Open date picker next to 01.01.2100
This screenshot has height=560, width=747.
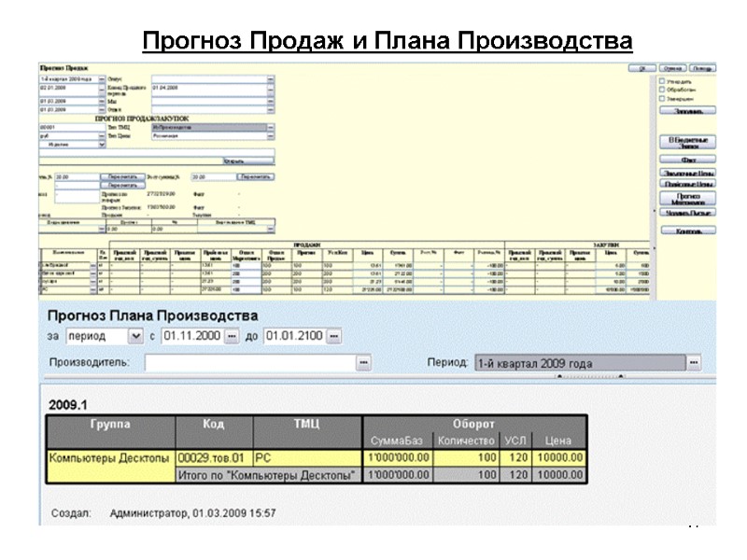[x=334, y=336]
